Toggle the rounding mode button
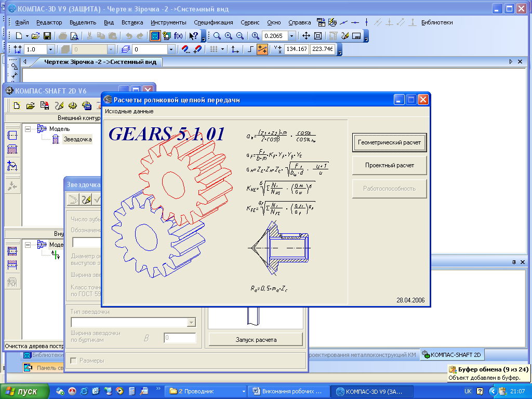The width and height of the screenshot is (532, 399). [x=262, y=49]
